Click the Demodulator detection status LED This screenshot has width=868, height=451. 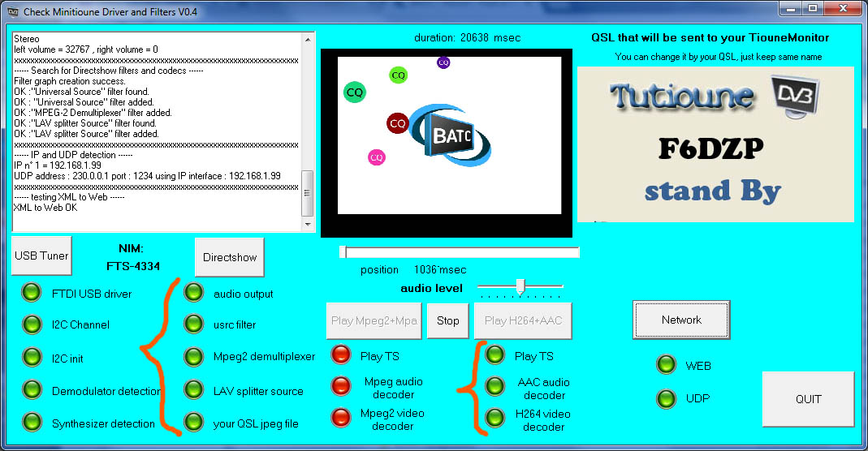(32, 389)
